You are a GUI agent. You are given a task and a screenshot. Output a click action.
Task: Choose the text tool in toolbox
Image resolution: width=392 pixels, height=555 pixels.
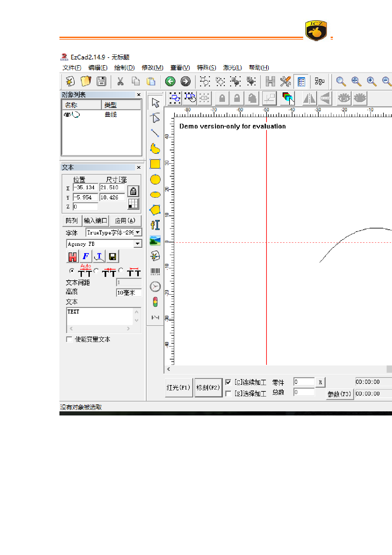coord(155,225)
